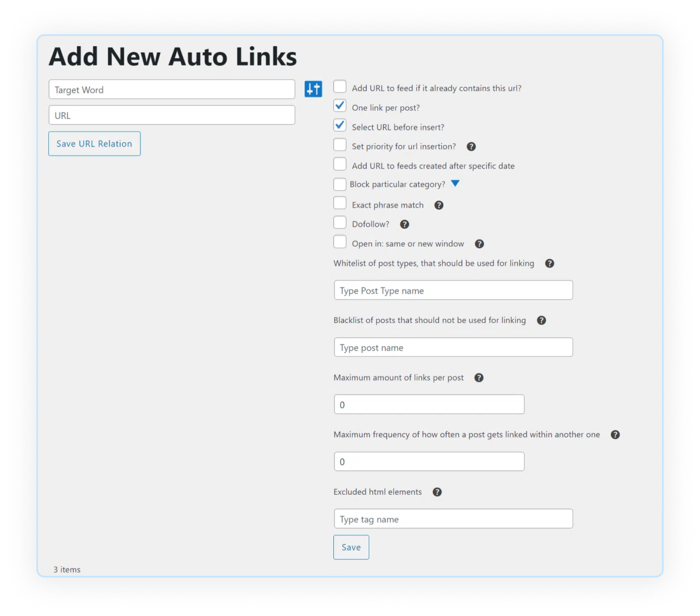
Task: Focus the Target Word input field
Action: [x=172, y=89]
